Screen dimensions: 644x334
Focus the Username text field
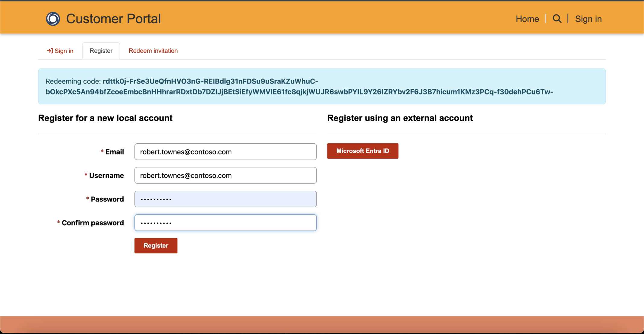coord(225,175)
